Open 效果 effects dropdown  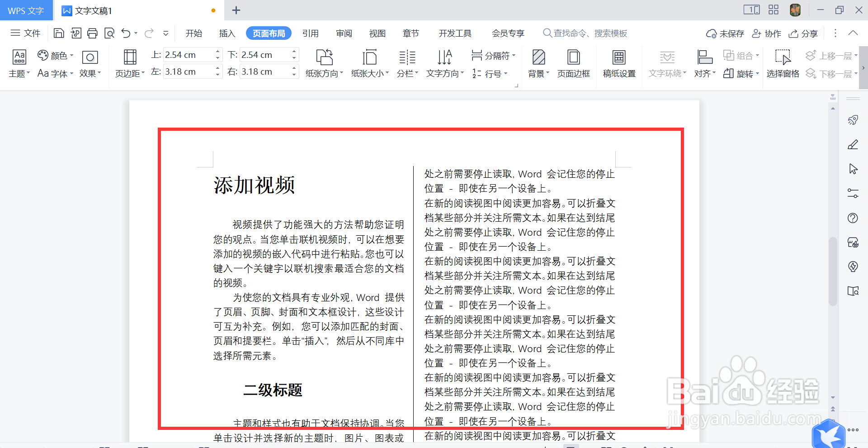pos(90,64)
